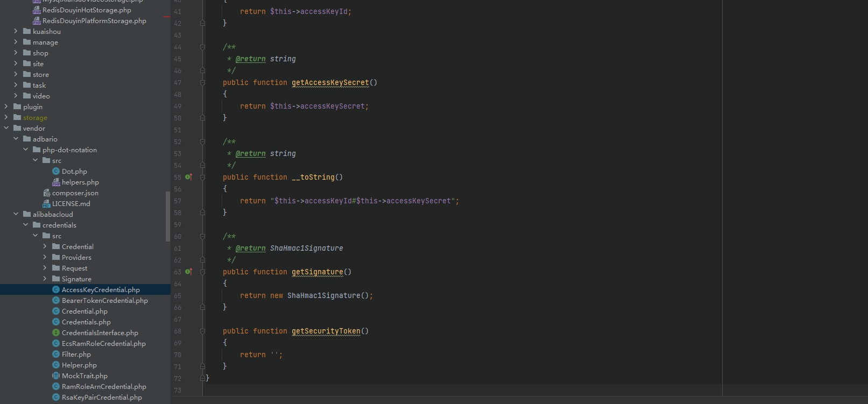Click RamRoleArnCredential.php class icon
The height and width of the screenshot is (404, 868).
click(x=56, y=386)
